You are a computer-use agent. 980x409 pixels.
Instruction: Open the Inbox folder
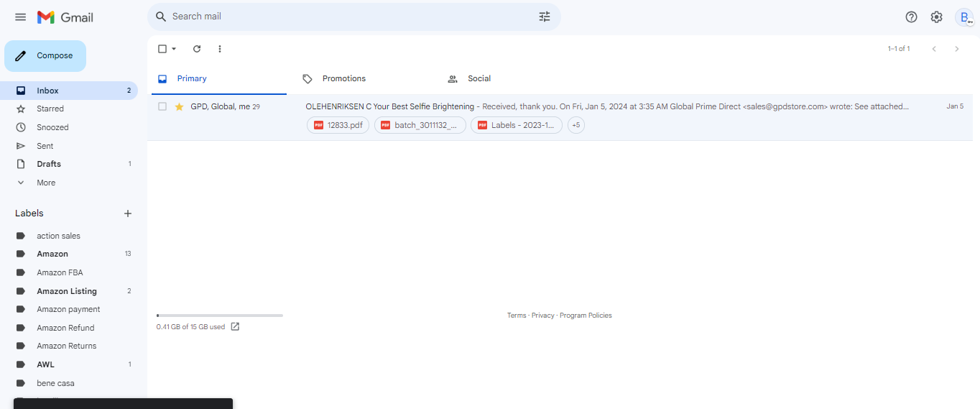69,91
